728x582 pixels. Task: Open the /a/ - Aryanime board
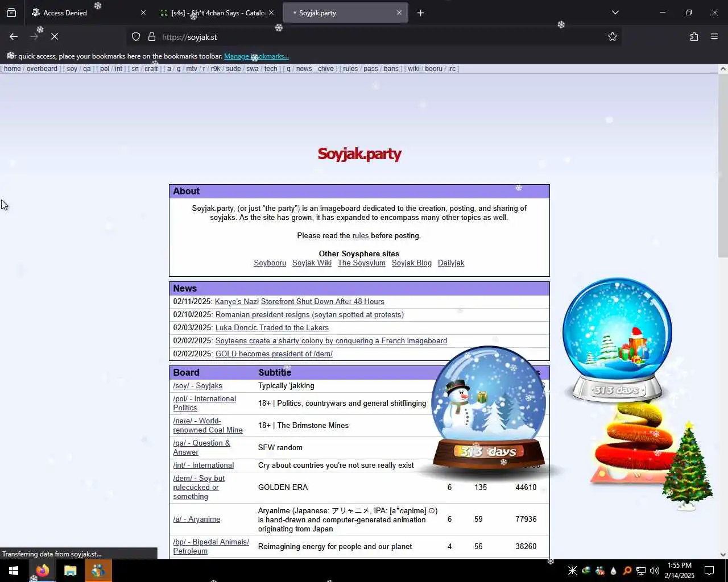tap(197, 519)
